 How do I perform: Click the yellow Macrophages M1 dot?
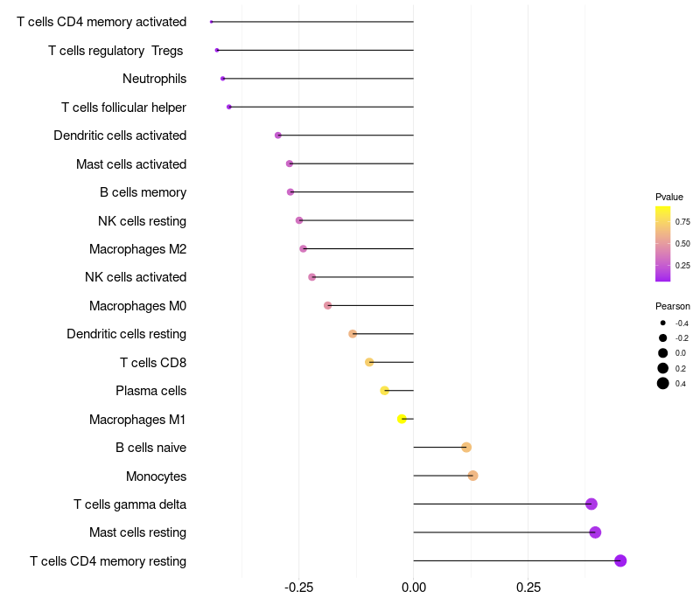pos(402,419)
